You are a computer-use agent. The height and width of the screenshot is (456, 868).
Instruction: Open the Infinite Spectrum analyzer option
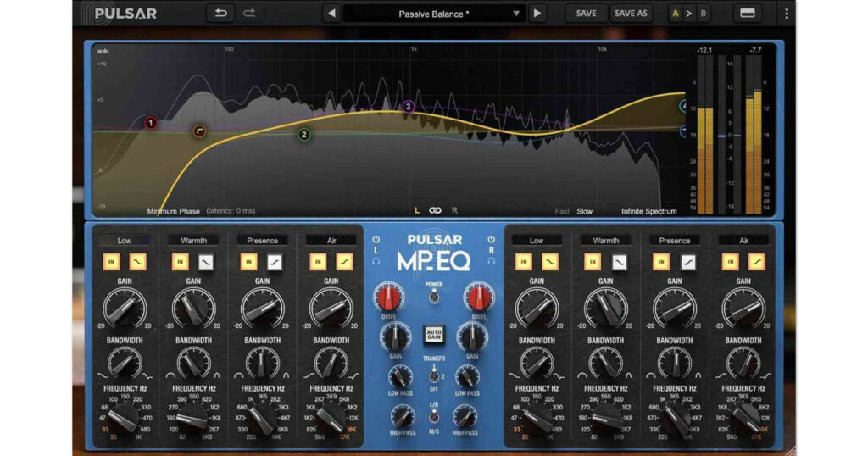click(x=648, y=211)
